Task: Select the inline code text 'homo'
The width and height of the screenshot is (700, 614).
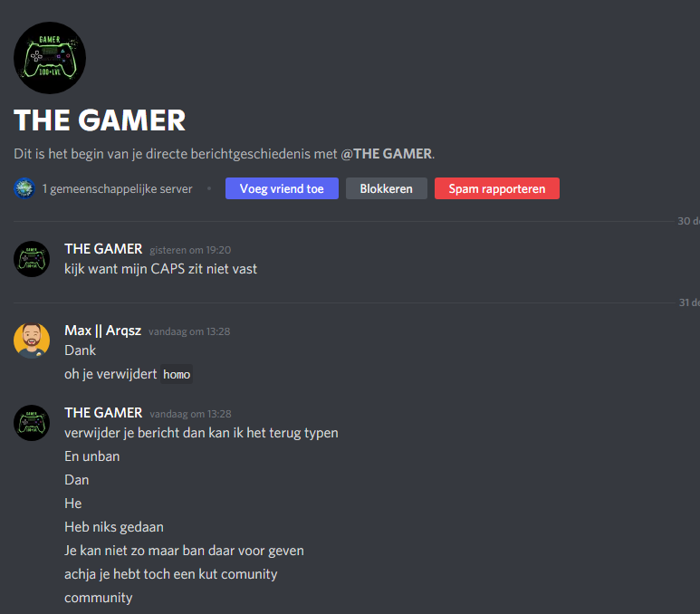Action: [177, 374]
